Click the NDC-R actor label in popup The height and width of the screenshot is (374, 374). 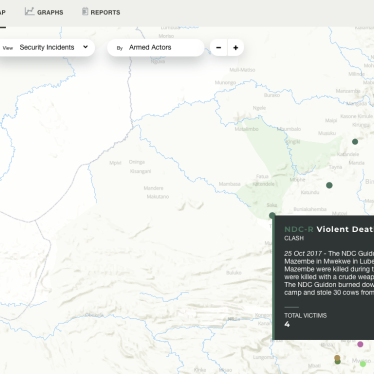(299, 229)
